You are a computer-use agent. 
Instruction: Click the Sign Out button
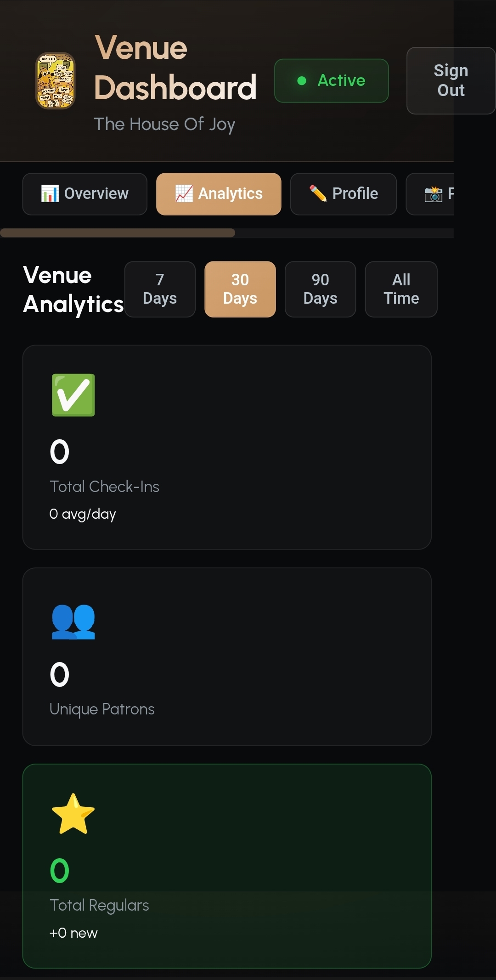coord(451,80)
